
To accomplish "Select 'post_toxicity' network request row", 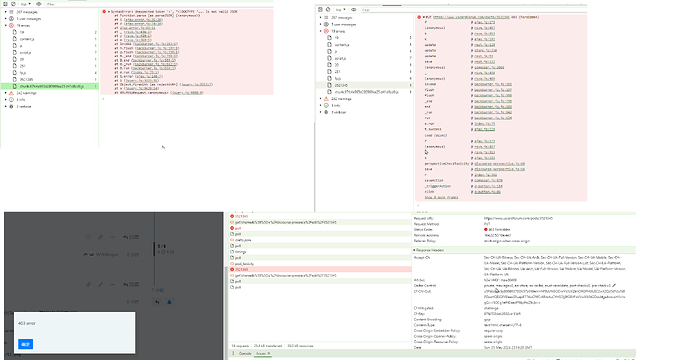I will (x=320, y=264).
